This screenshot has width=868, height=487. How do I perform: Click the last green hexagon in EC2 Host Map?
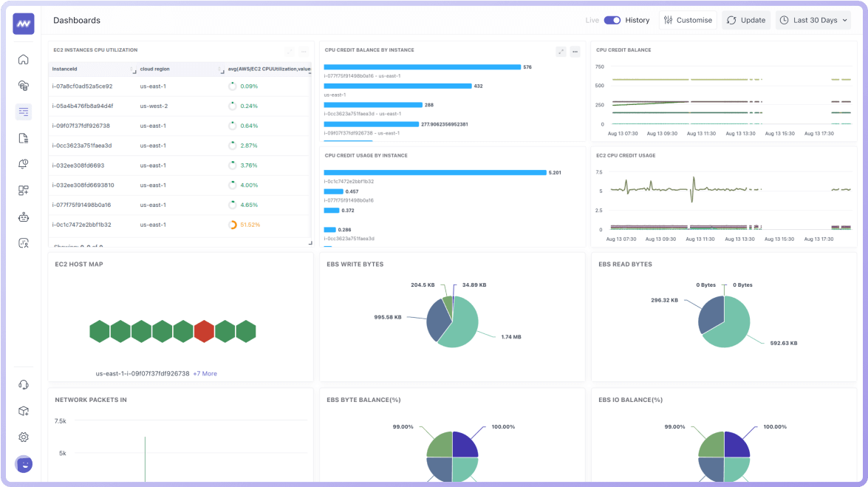tap(246, 331)
